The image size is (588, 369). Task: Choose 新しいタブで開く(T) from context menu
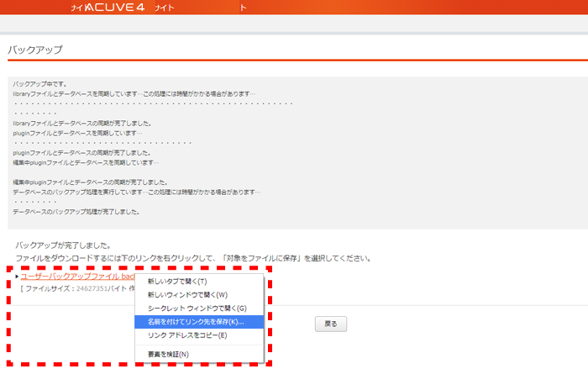click(199, 281)
